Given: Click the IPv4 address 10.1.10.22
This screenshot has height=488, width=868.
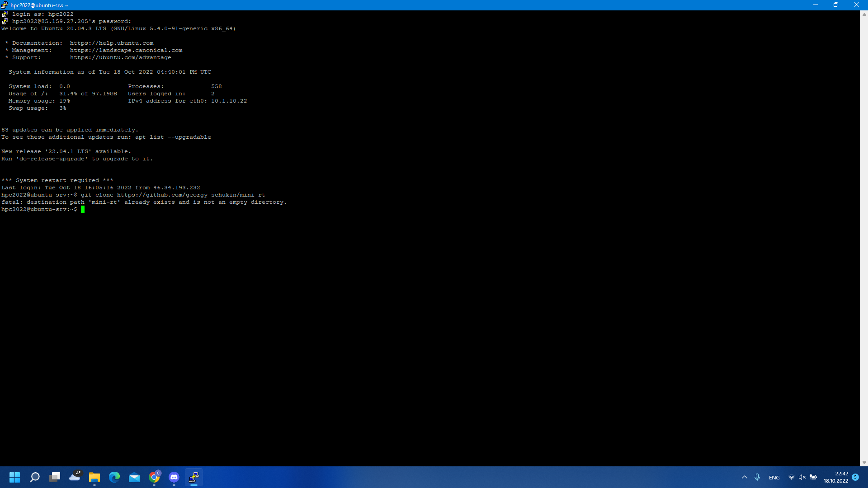Looking at the screenshot, I should (229, 101).
